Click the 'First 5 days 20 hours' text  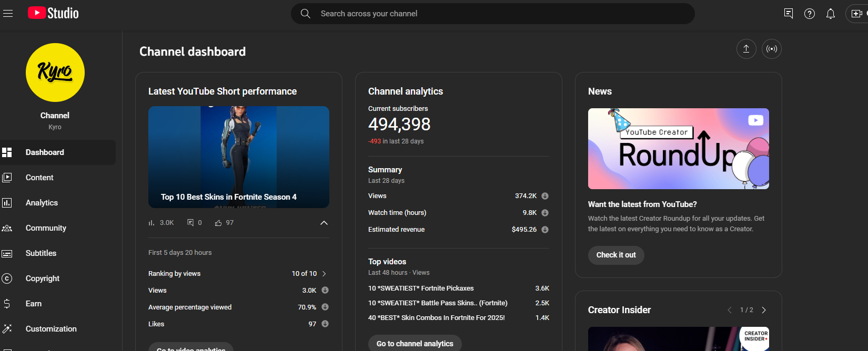(x=180, y=253)
